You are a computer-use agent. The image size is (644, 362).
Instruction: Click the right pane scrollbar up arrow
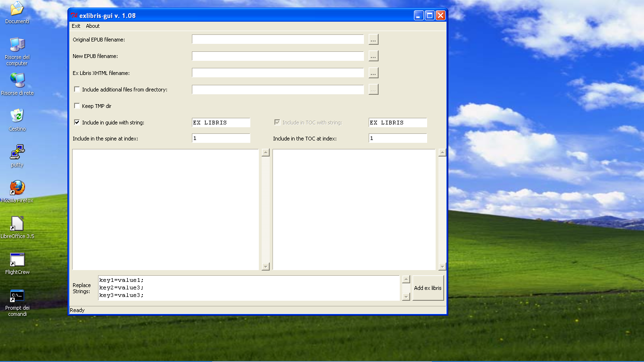pyautogui.click(x=442, y=153)
